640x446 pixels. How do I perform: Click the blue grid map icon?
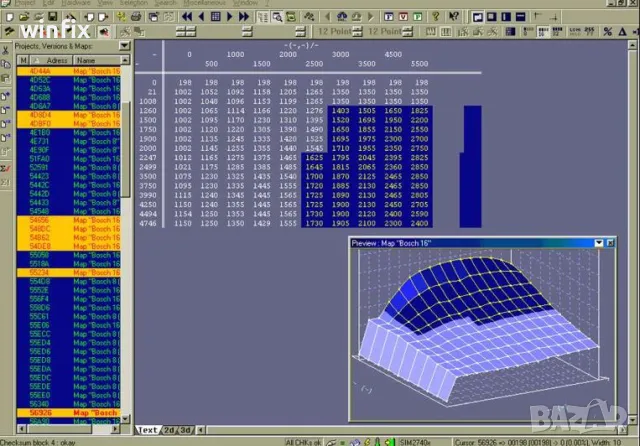[216, 17]
